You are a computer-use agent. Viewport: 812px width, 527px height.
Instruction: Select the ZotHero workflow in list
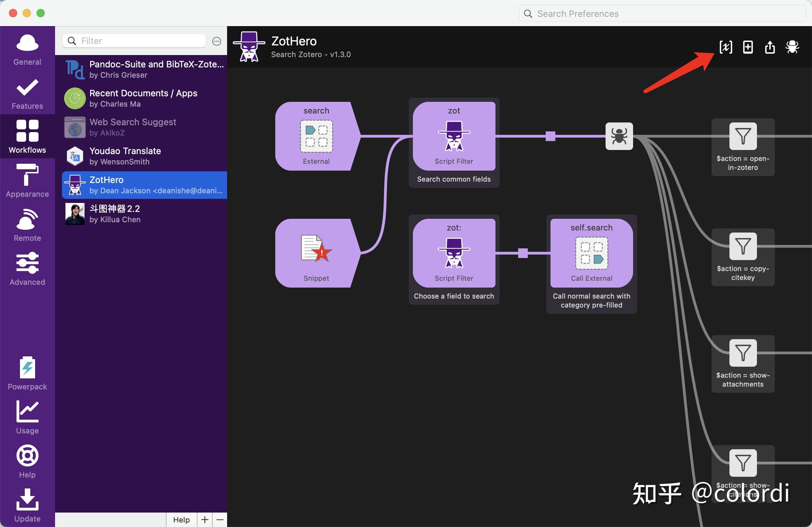145,185
